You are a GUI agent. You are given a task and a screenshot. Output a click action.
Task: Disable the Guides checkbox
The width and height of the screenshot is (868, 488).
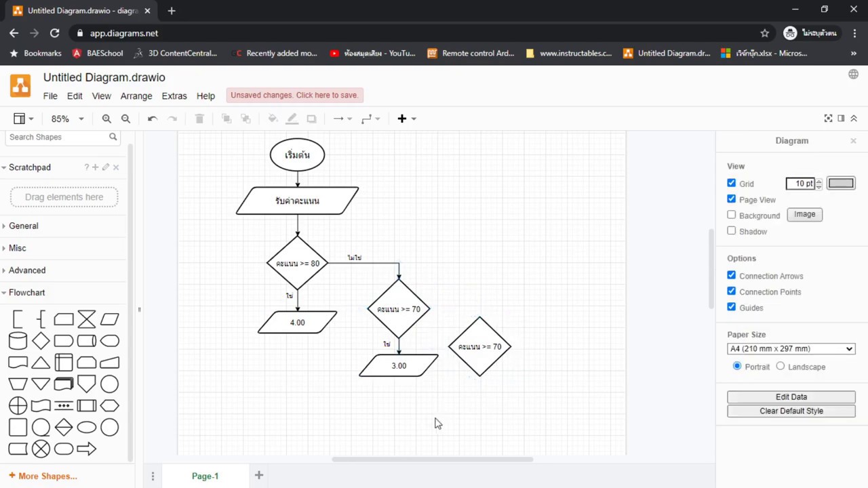(731, 307)
